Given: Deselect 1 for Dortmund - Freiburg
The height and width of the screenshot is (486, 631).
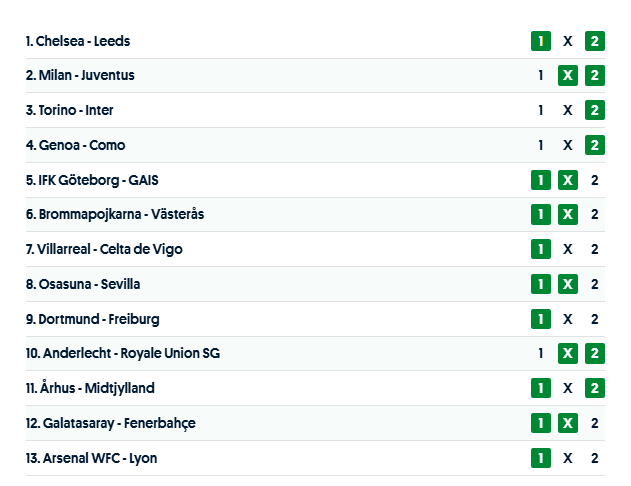Looking at the screenshot, I should (x=541, y=319).
